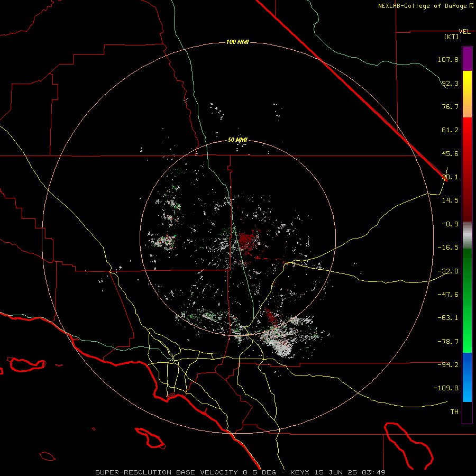The image size is (476, 476).
Task: Click the 50 NMI range ring label
Action: coord(237,140)
